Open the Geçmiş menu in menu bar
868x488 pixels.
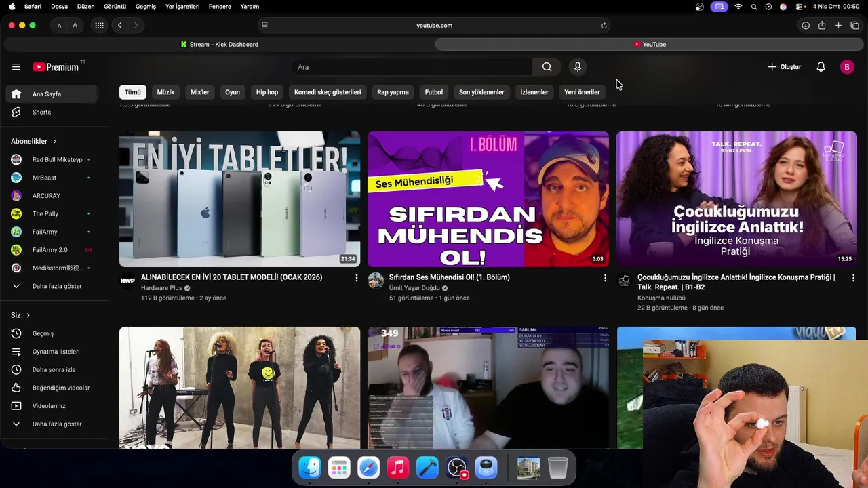[146, 7]
